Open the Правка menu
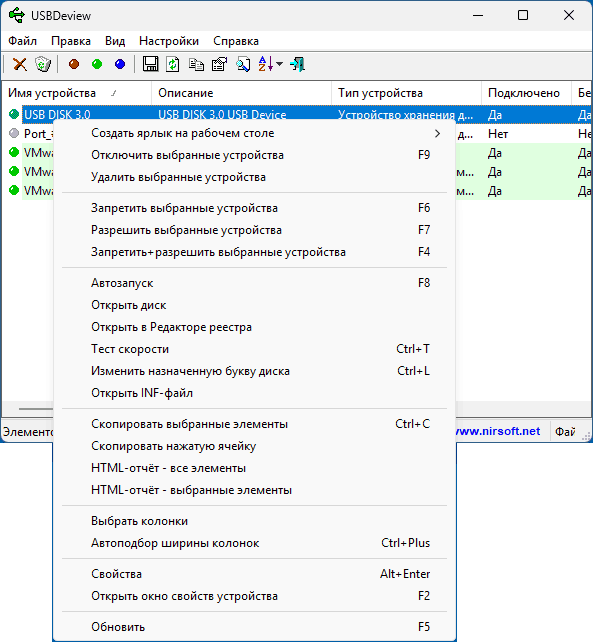The width and height of the screenshot is (593, 642). pyautogui.click(x=71, y=41)
